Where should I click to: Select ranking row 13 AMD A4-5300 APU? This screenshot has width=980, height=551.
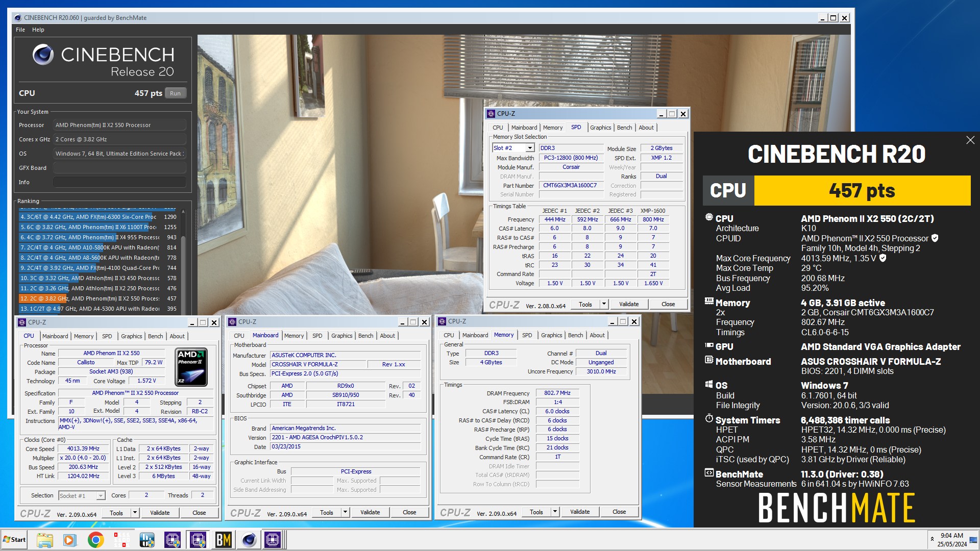(x=98, y=309)
